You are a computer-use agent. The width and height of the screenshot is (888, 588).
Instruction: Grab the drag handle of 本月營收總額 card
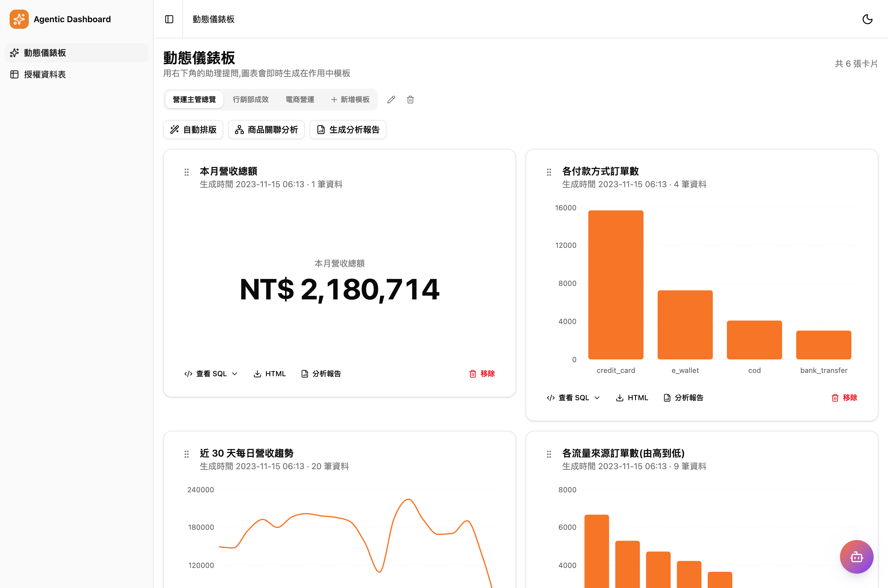[186, 172]
